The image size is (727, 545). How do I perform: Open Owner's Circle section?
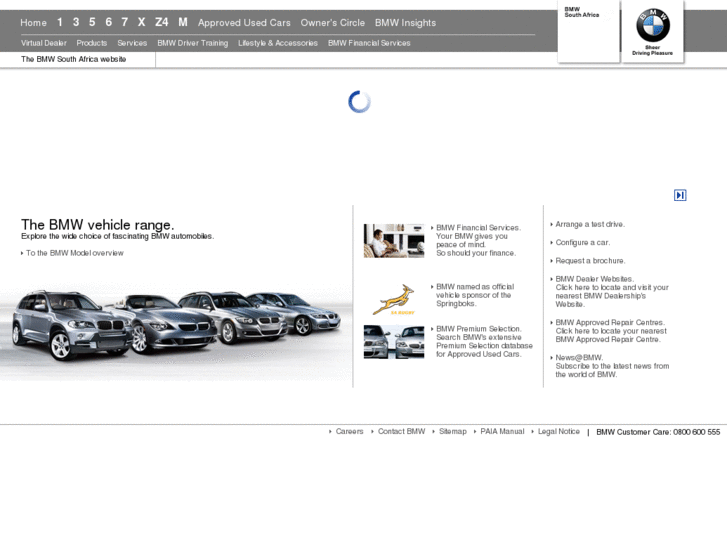(332, 23)
